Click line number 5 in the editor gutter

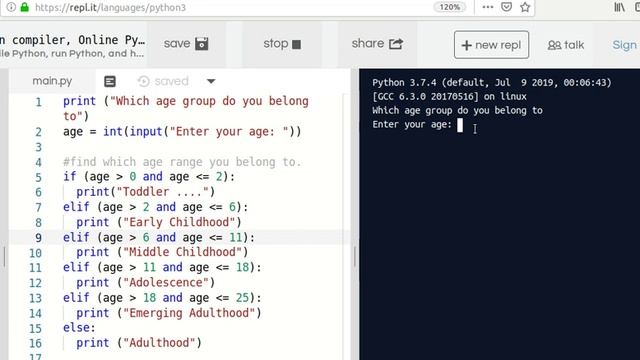[x=38, y=177]
